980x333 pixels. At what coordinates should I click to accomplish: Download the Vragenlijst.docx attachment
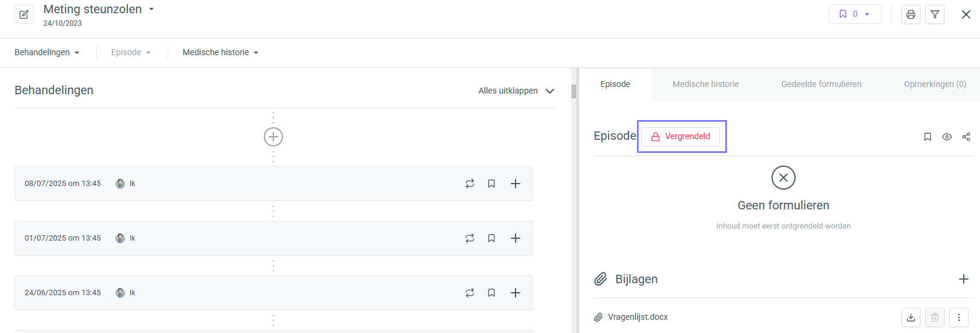pos(911,317)
